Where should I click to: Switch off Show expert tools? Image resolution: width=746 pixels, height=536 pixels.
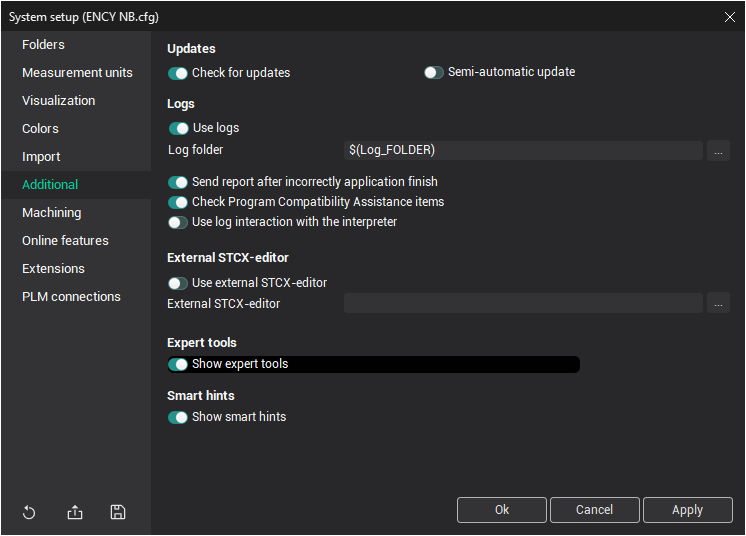click(179, 364)
